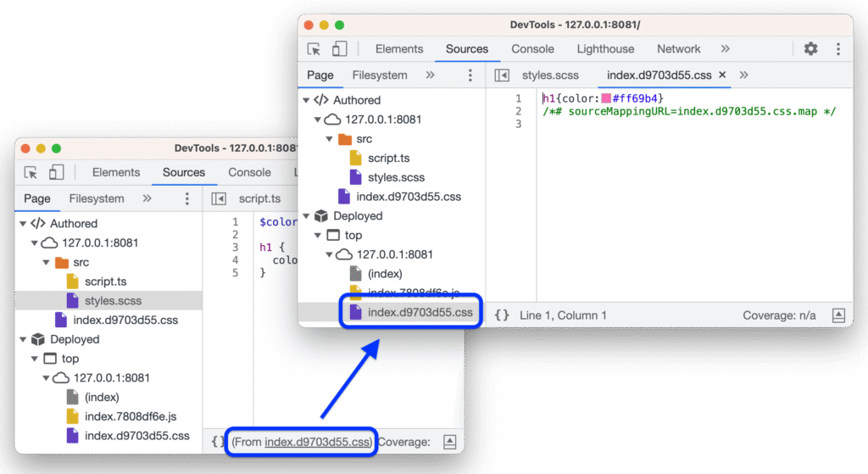This screenshot has width=868, height=474.
Task: Close the index.d9703d55.css editor tab
Action: tap(722, 75)
